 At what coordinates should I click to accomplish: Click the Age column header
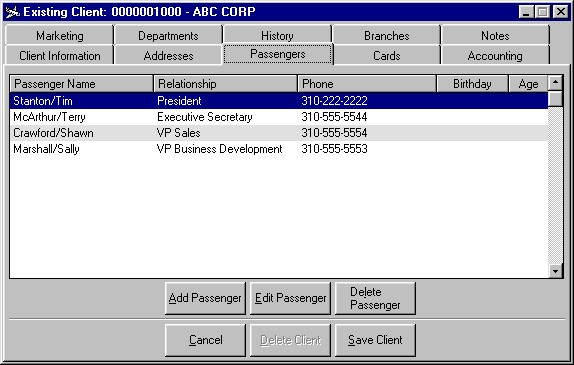(528, 84)
